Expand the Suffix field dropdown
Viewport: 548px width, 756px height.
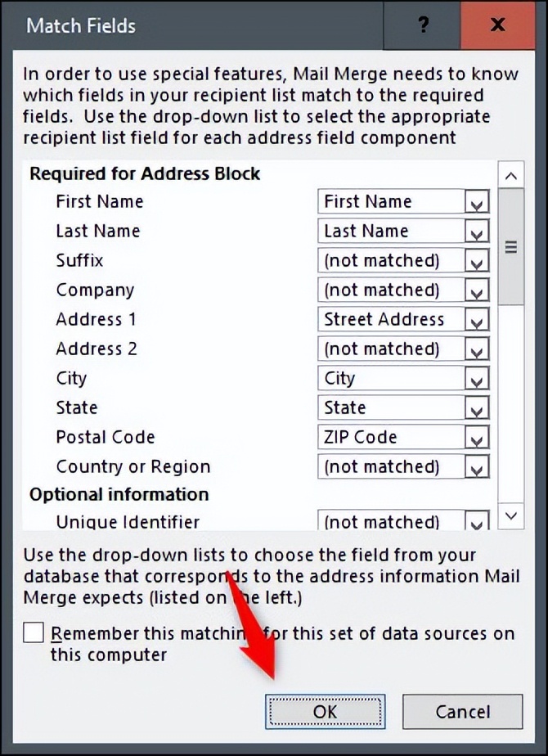tap(477, 261)
